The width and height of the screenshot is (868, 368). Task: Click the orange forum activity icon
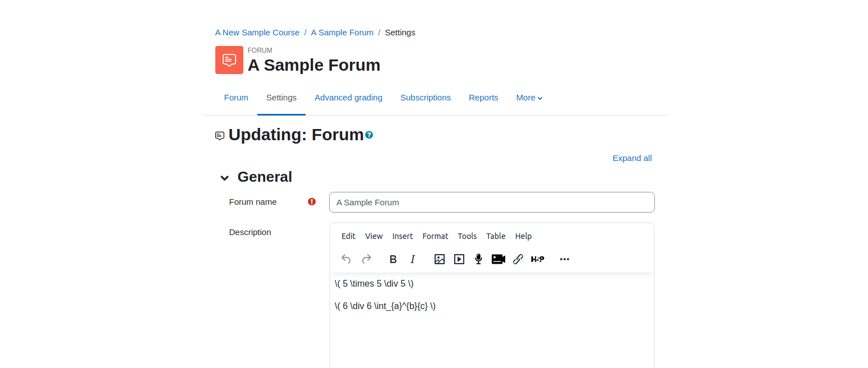(229, 60)
